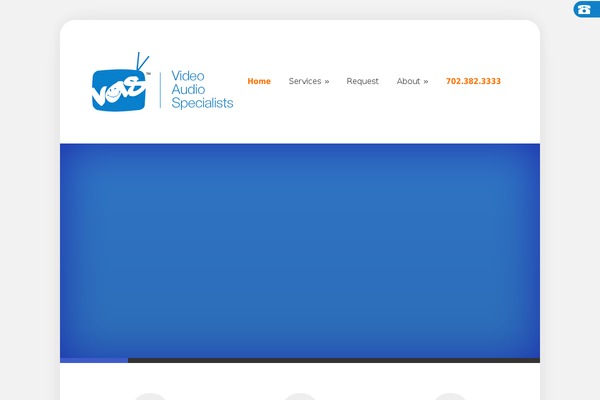Click the 702.382.3333 phone number link
The height and width of the screenshot is (400, 600).
(473, 81)
